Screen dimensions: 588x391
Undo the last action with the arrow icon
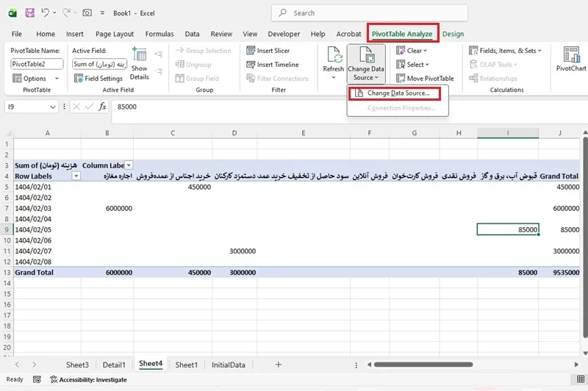46,12
